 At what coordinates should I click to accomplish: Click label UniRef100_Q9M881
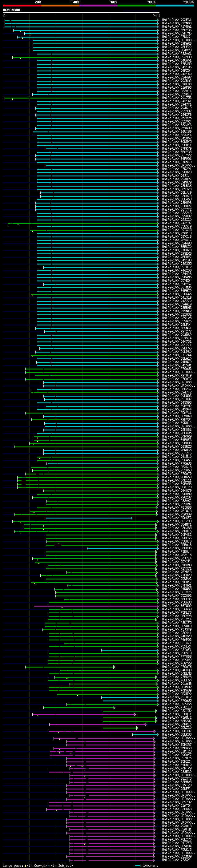coord(177,430)
